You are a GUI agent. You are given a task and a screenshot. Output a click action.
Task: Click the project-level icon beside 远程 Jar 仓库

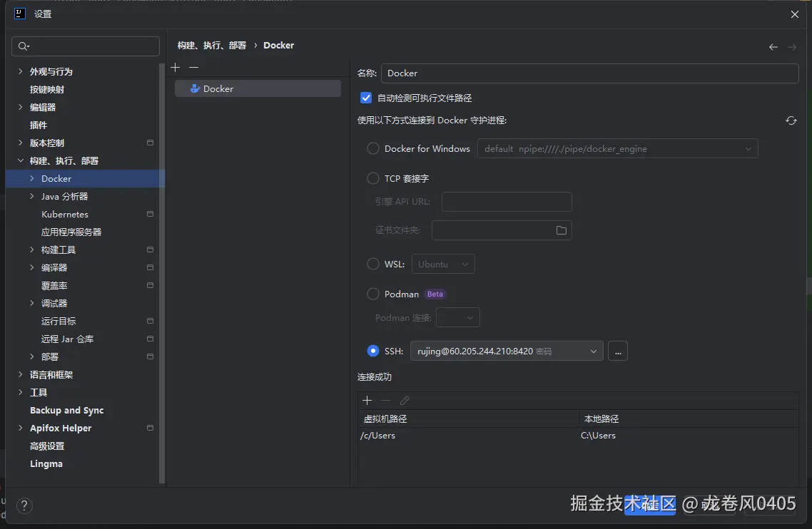pos(150,339)
